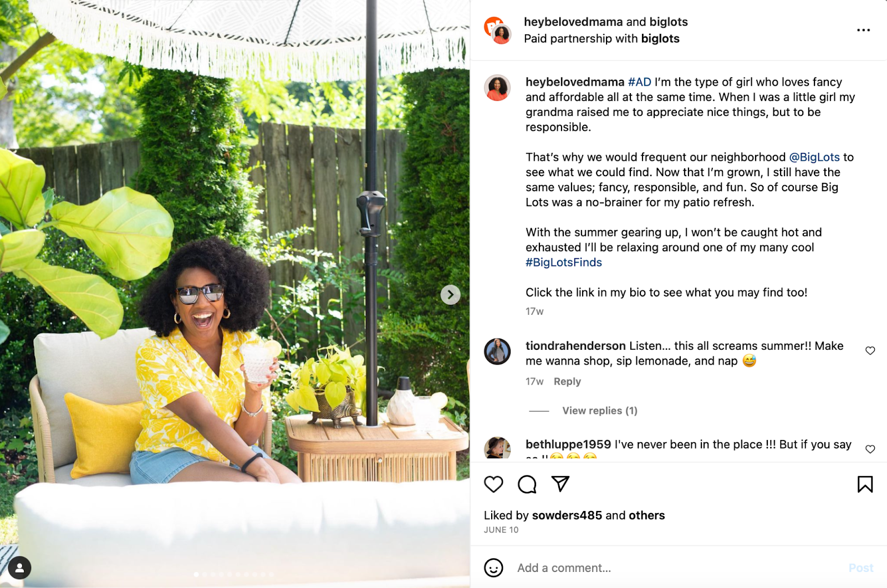This screenshot has width=887, height=588.
Task: Click the Post comment button
Action: tap(861, 568)
